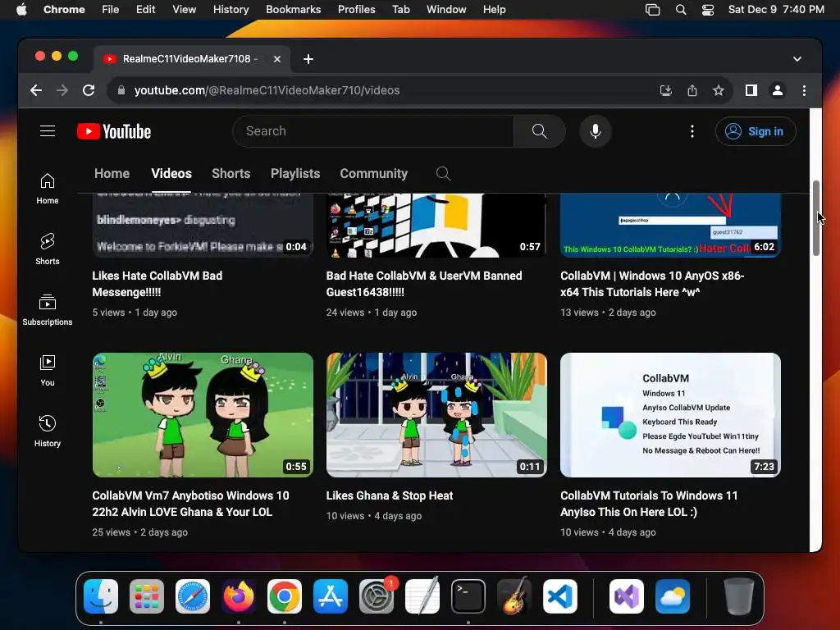Bookmark this page with star icon

pos(719,90)
